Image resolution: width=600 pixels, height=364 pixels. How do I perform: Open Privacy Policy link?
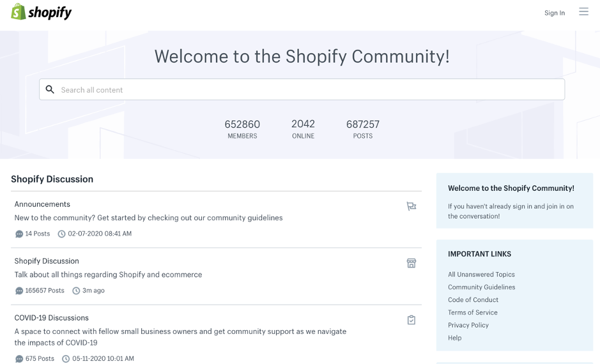coord(468,325)
